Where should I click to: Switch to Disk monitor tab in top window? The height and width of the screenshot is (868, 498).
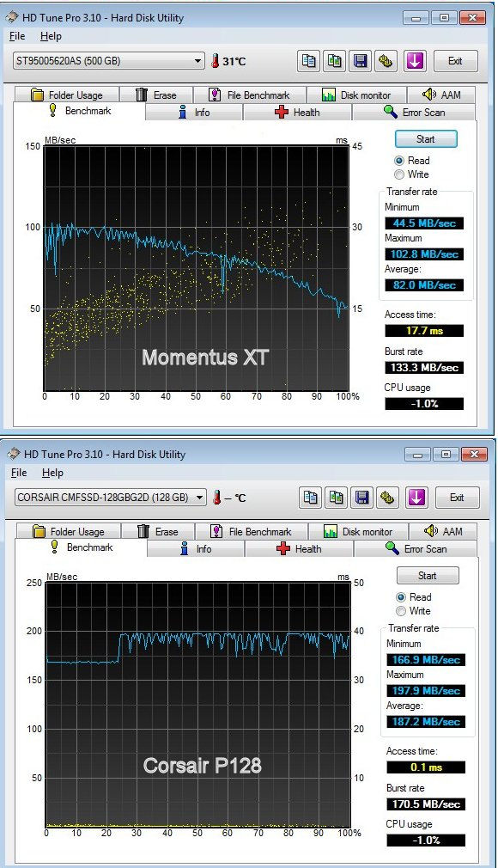point(356,95)
